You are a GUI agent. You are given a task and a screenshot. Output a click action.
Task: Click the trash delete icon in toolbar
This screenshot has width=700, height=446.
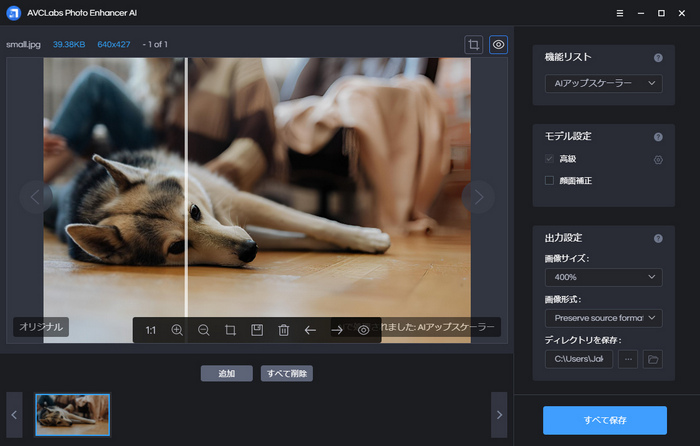(x=283, y=330)
